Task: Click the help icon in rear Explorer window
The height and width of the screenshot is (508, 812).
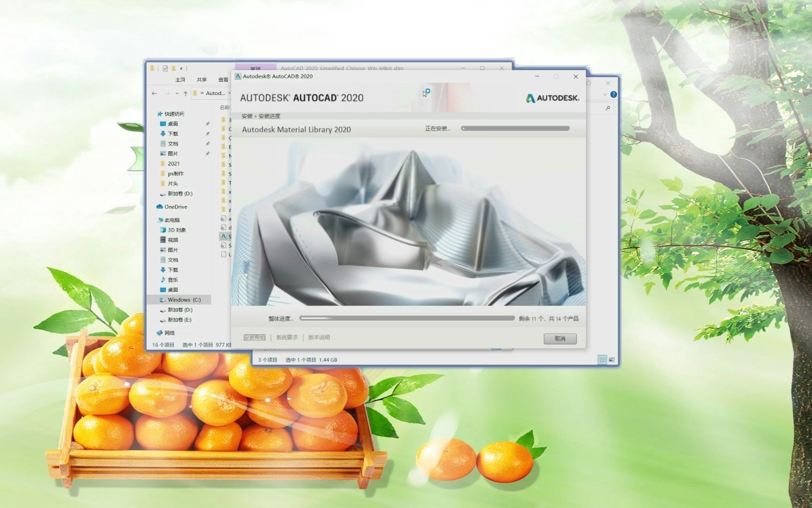Action: 613,95
